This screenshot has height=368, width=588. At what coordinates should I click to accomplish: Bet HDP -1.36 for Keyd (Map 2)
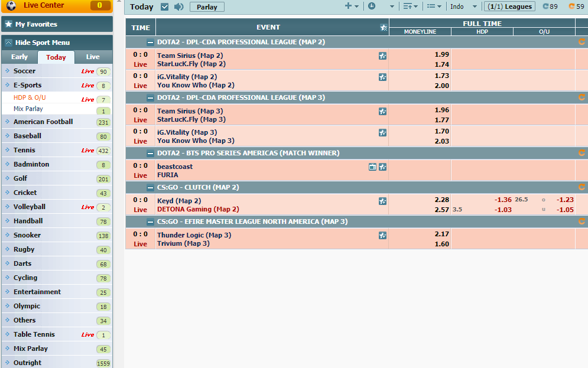click(503, 200)
